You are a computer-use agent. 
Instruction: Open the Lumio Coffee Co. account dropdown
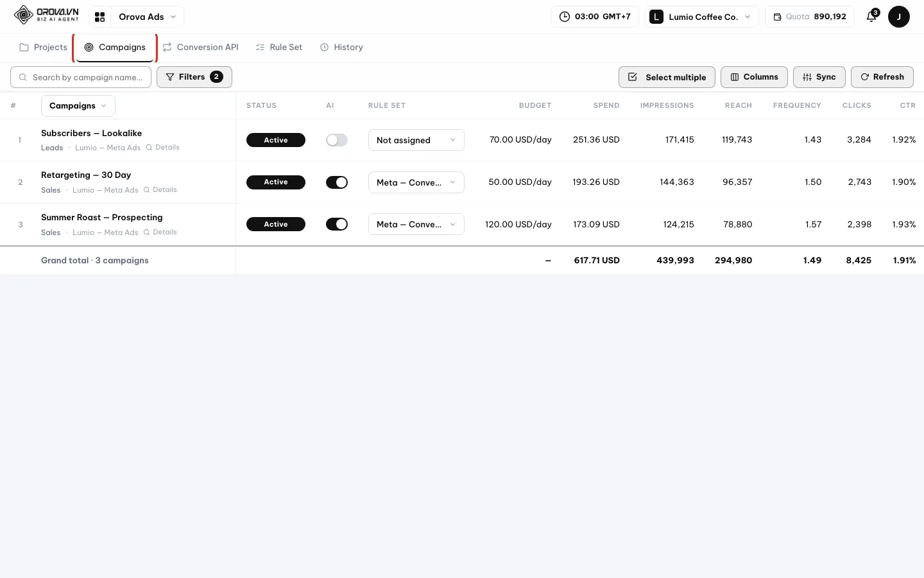[x=702, y=17]
